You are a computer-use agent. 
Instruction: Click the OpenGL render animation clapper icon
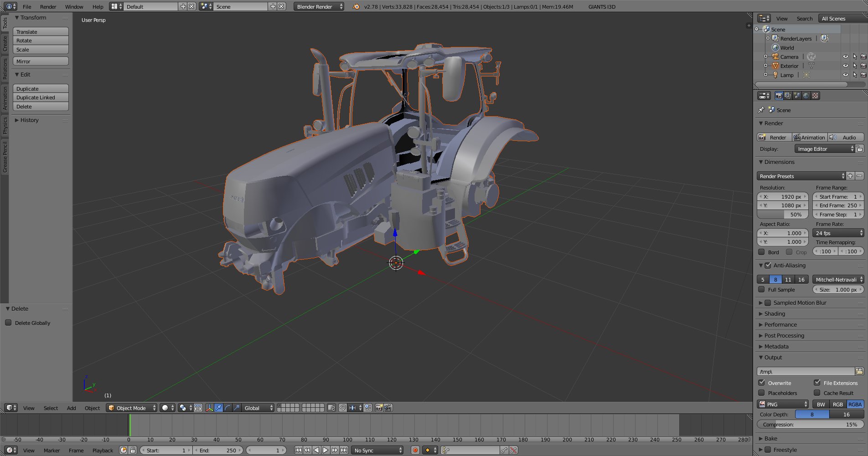point(388,408)
